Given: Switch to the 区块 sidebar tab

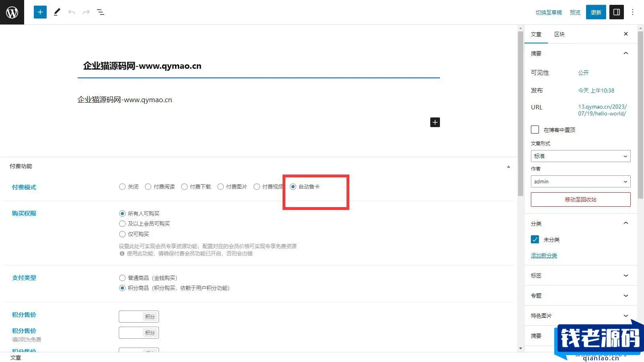Looking at the screenshot, I should tap(559, 34).
